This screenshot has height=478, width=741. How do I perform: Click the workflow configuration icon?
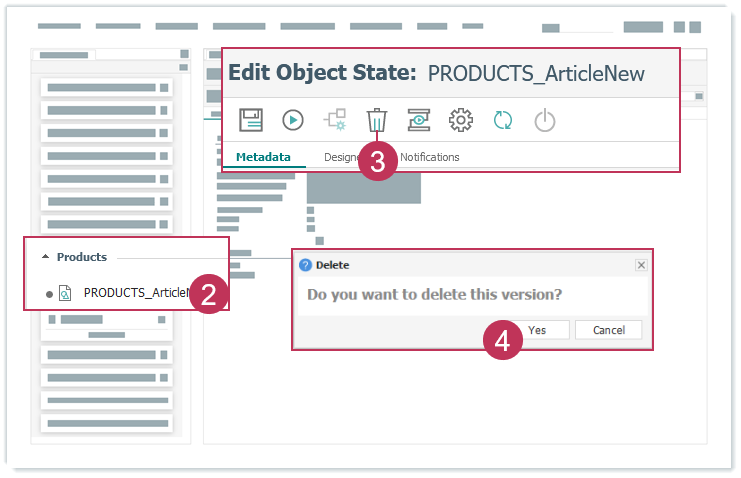pos(334,120)
